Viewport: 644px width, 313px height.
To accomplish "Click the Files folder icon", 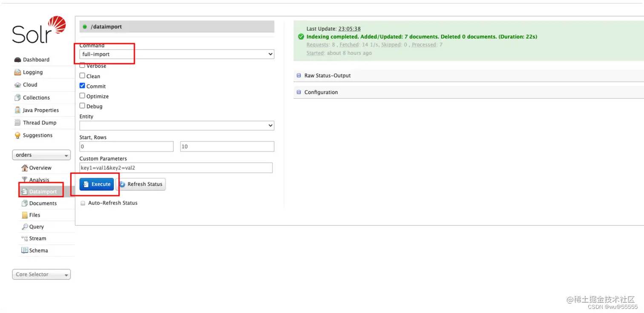I will [25, 215].
